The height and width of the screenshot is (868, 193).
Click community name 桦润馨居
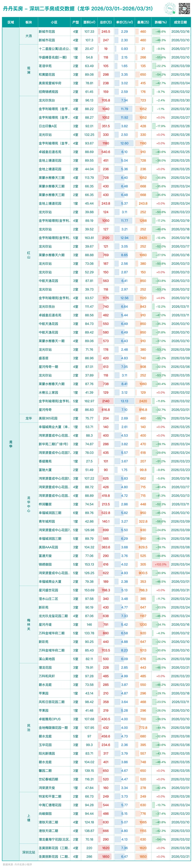[x=45, y=504]
